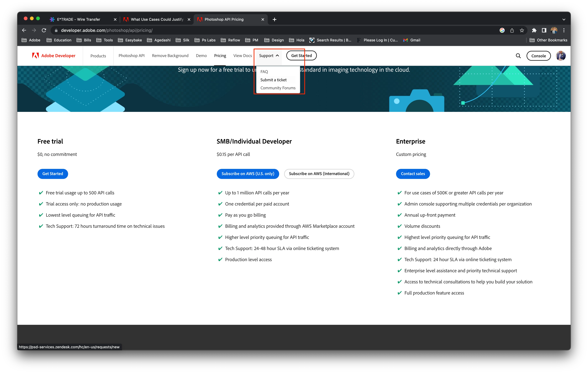Select Submit a ticket menu item

tap(273, 80)
